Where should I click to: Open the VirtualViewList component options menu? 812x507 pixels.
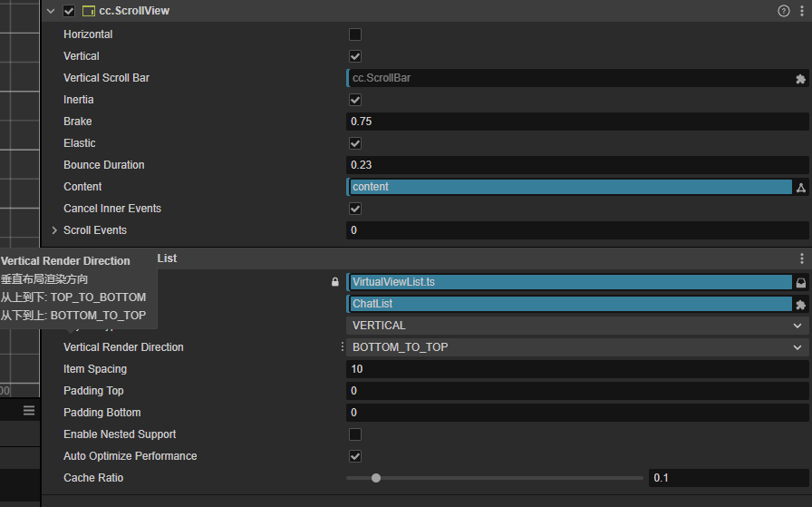[x=801, y=258]
